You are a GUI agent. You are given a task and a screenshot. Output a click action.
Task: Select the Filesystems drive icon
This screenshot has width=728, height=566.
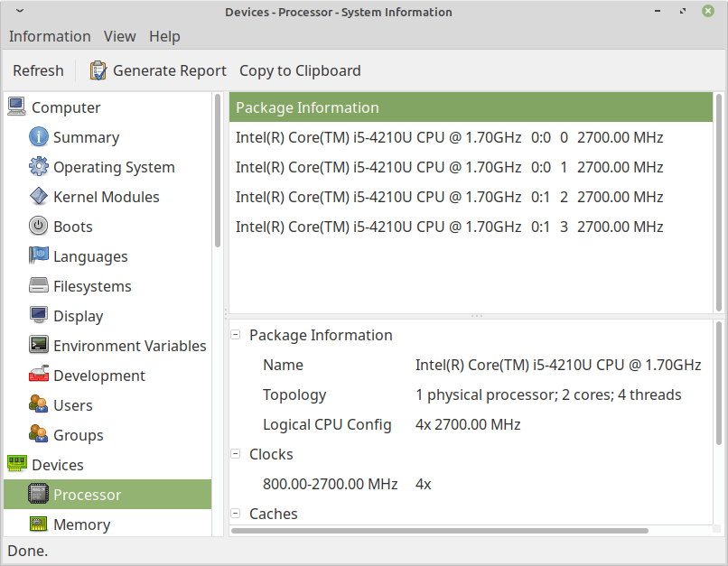(38, 286)
